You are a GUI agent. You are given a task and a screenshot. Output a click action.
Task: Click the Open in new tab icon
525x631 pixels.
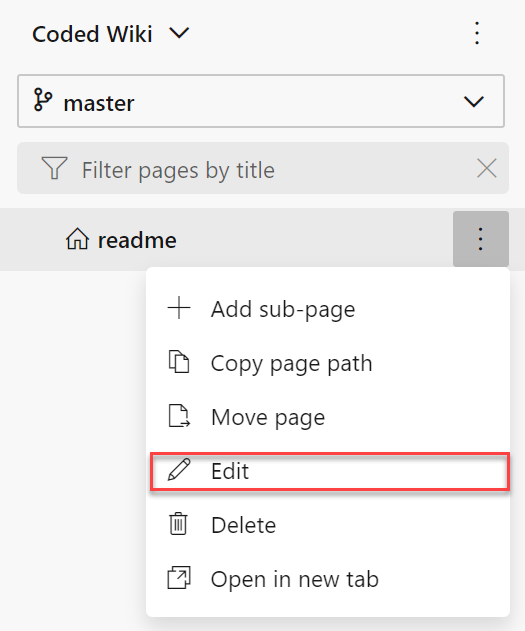(179, 578)
